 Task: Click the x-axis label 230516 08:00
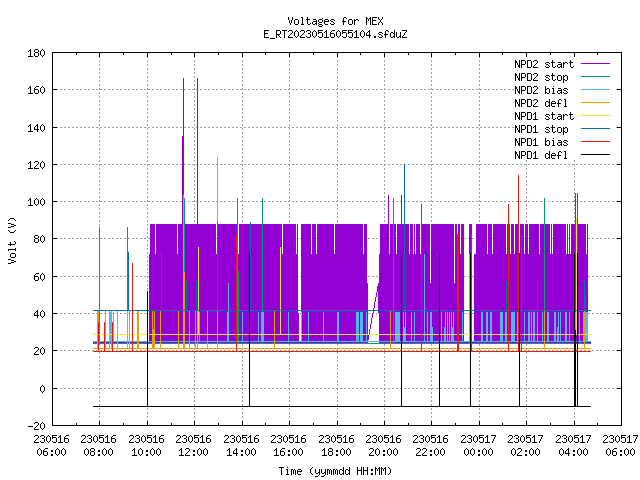click(x=98, y=446)
